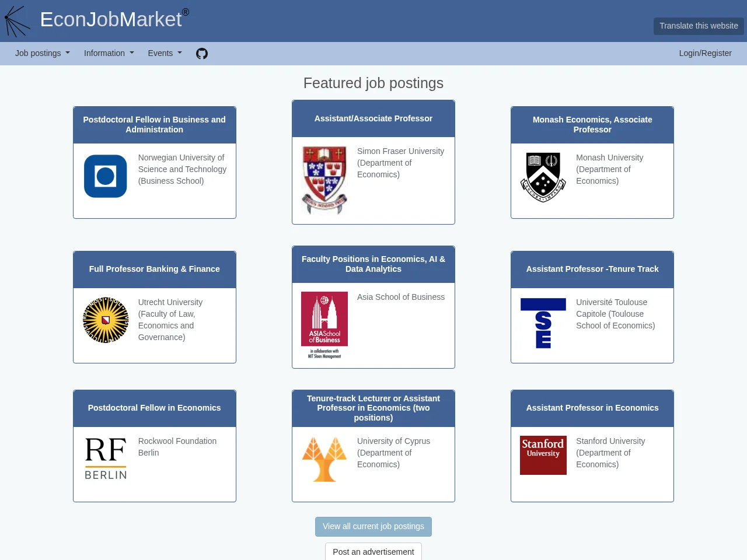Click the Translate this website button
Screen dimensions: 747x560
[699, 26]
